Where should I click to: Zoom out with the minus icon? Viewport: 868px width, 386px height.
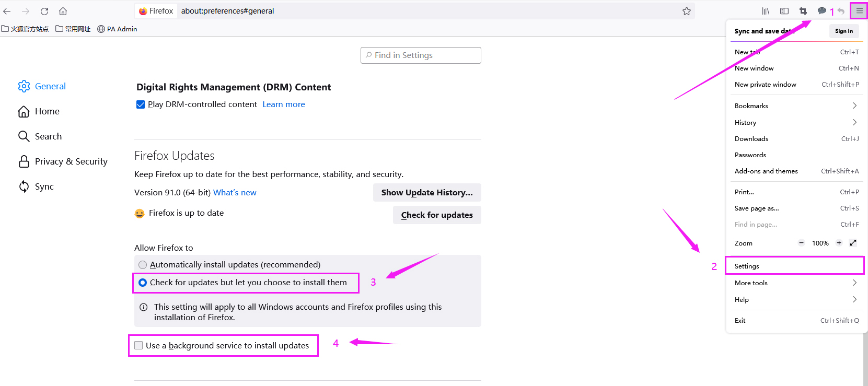click(x=801, y=243)
